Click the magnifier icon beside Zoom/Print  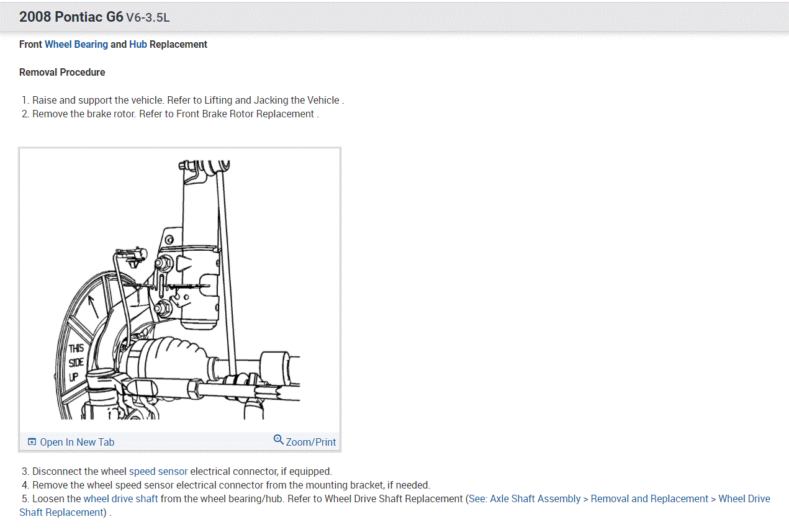[279, 440]
